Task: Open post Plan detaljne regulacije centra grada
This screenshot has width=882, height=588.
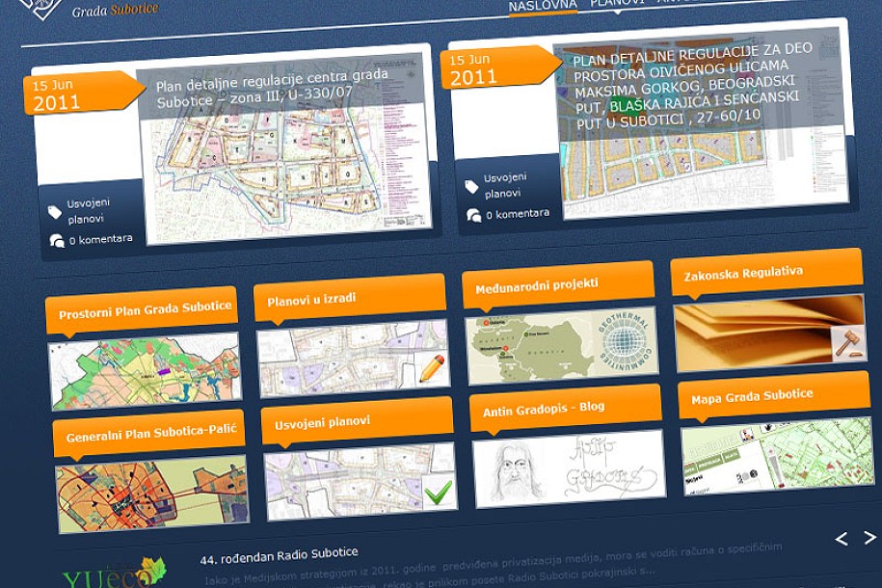Action: tap(272, 89)
